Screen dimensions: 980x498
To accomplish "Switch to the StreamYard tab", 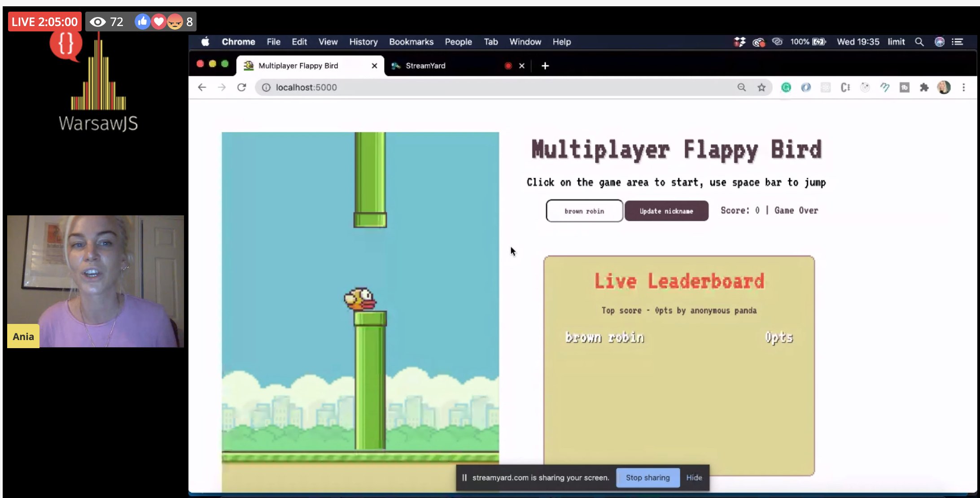I will pos(458,66).
